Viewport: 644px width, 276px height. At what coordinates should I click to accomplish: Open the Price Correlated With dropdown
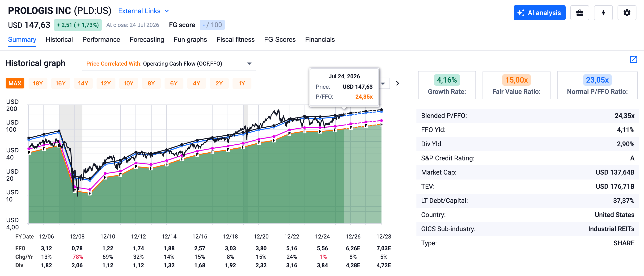point(169,63)
